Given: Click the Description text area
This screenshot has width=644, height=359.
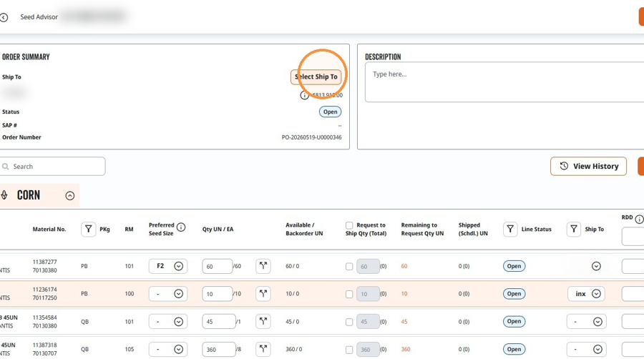Looking at the screenshot, I should [x=504, y=82].
